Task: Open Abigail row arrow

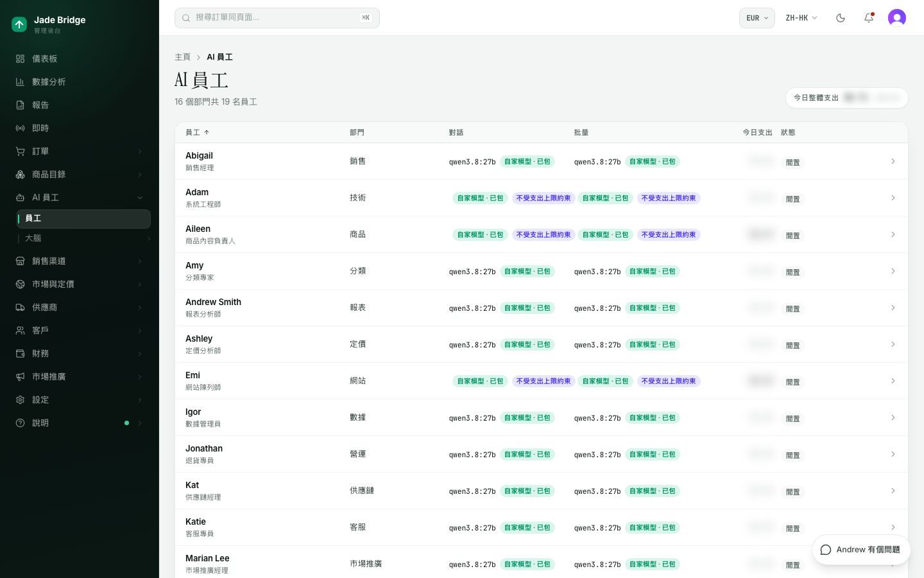Action: [893, 161]
